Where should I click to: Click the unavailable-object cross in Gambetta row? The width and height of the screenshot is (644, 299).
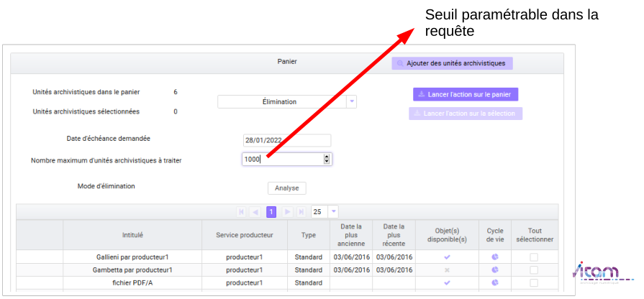[x=447, y=270]
